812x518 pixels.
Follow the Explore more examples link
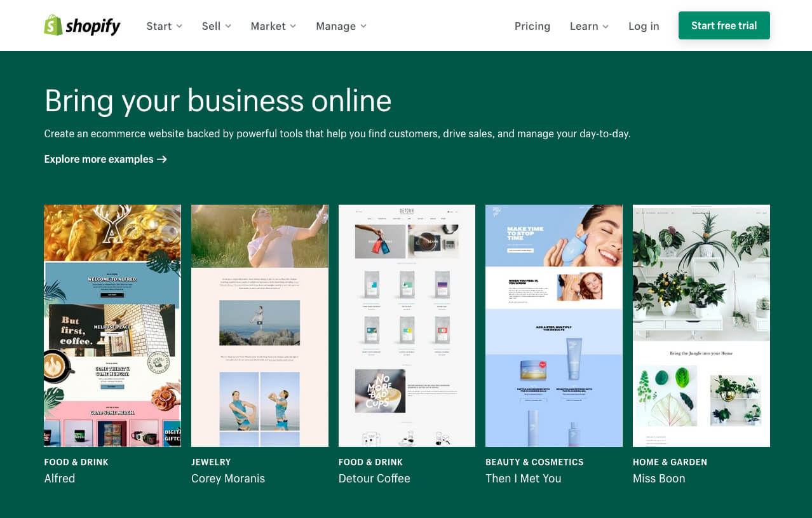pos(105,159)
